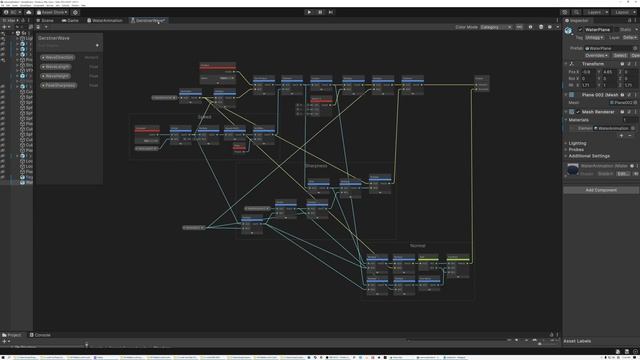This screenshot has height=360, width=640.
Task: Select the Inspector tab
Action: [x=577, y=20]
